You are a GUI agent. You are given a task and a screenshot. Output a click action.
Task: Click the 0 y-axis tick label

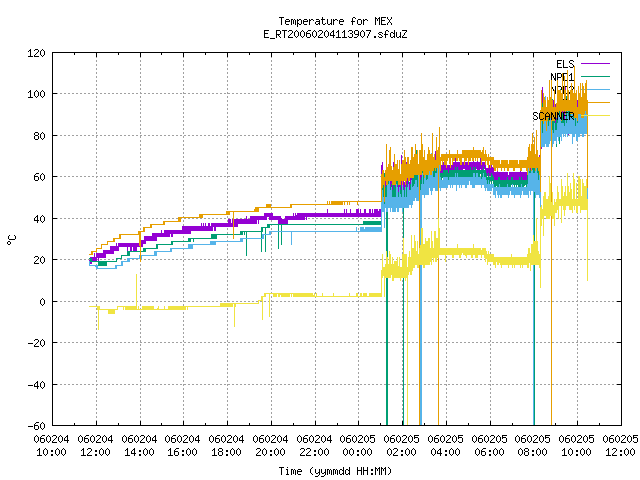point(42,302)
